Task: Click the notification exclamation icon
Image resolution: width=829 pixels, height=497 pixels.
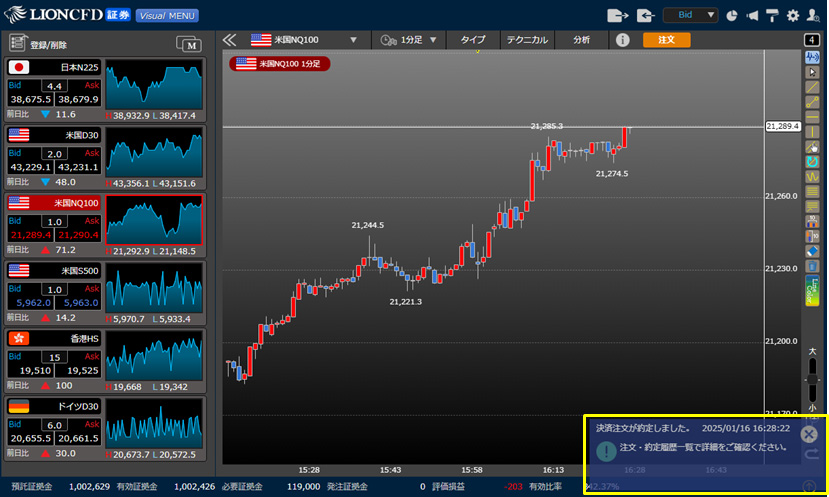Action: pos(606,451)
